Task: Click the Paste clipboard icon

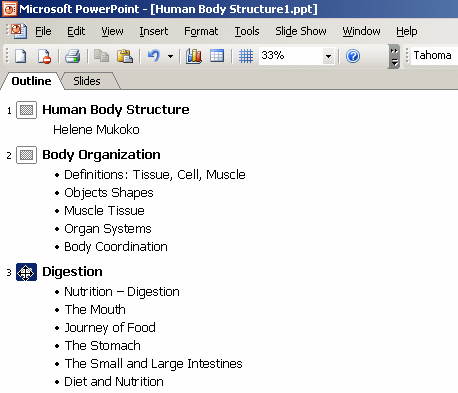Action: click(x=125, y=56)
